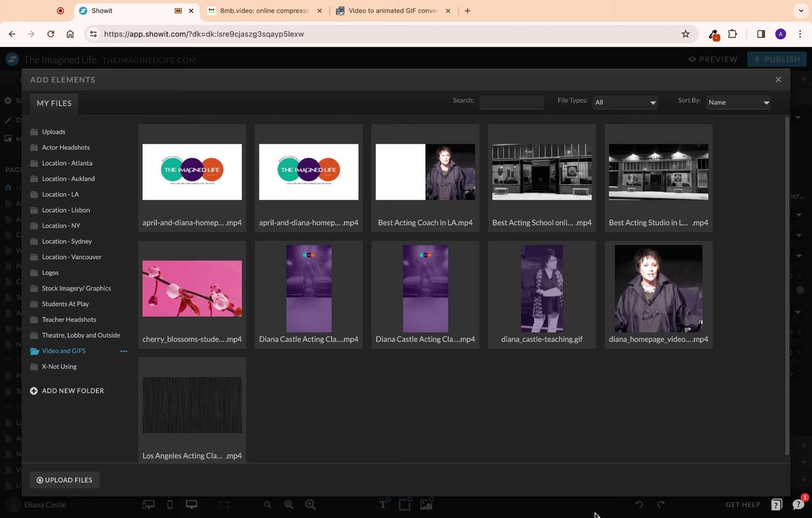Close the Add Elements dialog

[778, 80]
